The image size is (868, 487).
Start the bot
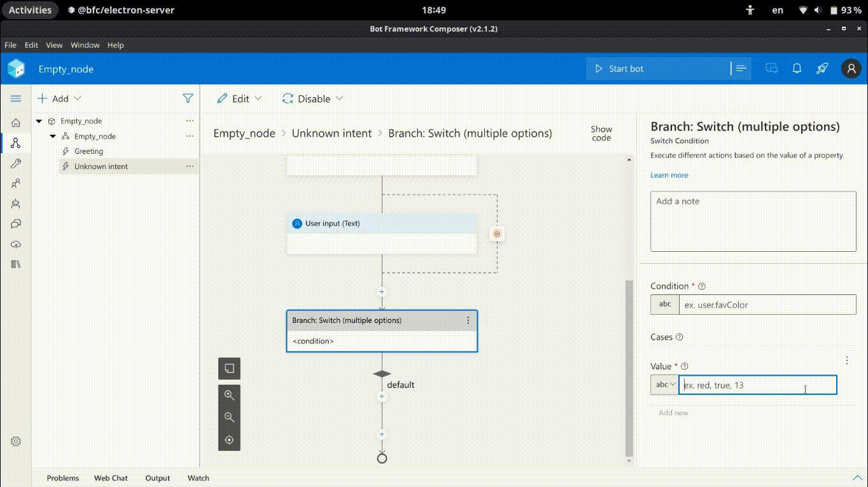[x=658, y=69]
